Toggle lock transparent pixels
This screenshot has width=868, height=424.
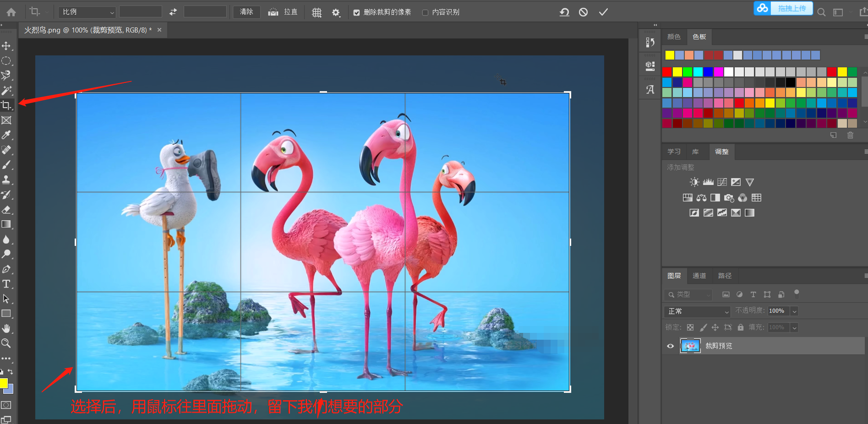point(690,327)
